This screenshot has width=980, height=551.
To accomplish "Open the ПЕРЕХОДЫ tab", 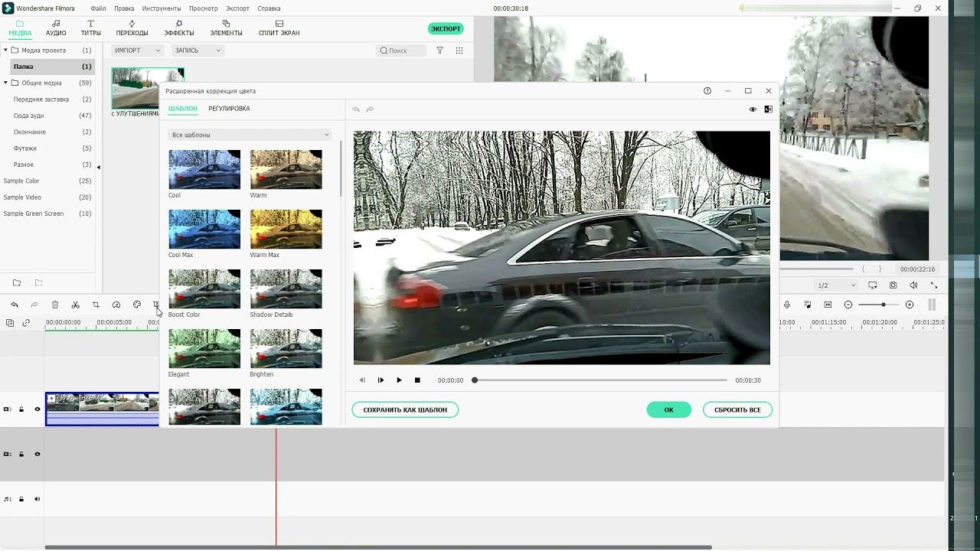I will (x=132, y=29).
